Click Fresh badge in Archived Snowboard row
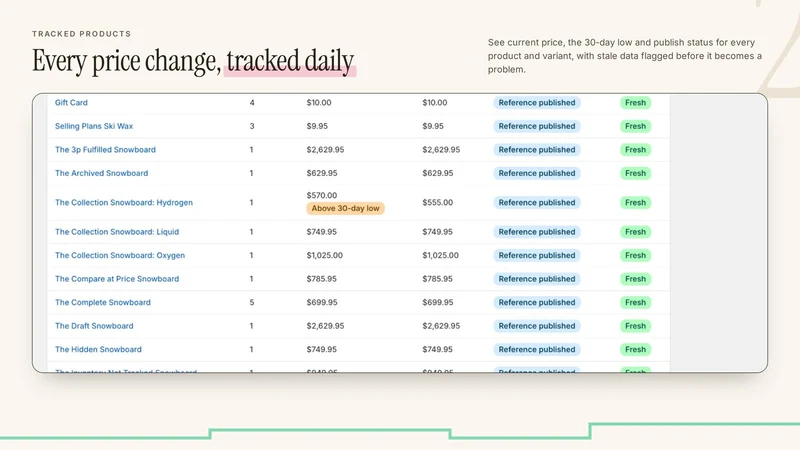Image resolution: width=800 pixels, height=450 pixels. click(x=635, y=173)
